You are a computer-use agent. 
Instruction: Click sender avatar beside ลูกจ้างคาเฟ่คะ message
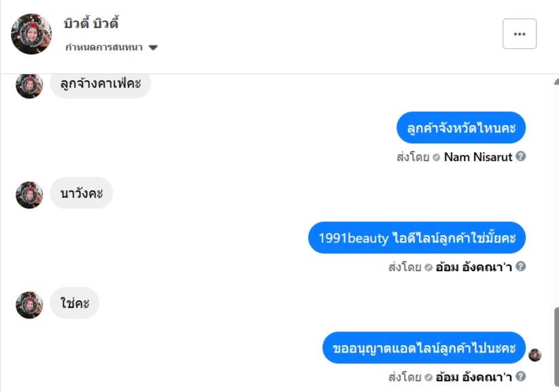pos(29,86)
